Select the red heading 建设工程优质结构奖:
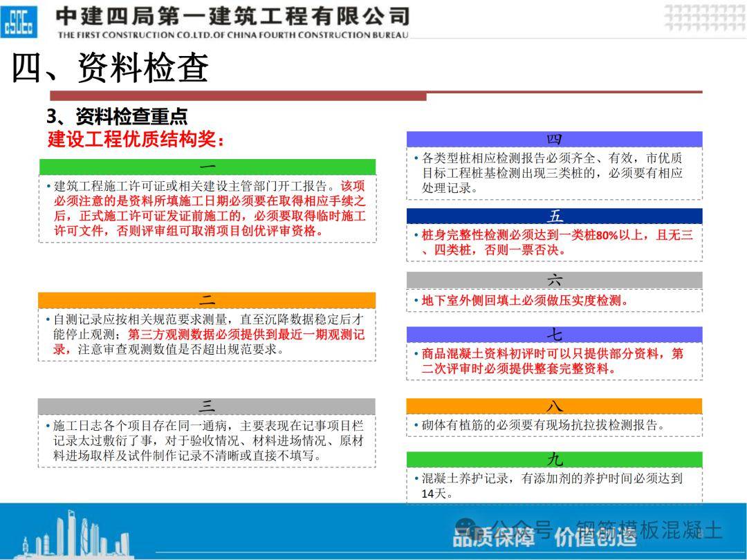747x560 pixels. point(136,139)
